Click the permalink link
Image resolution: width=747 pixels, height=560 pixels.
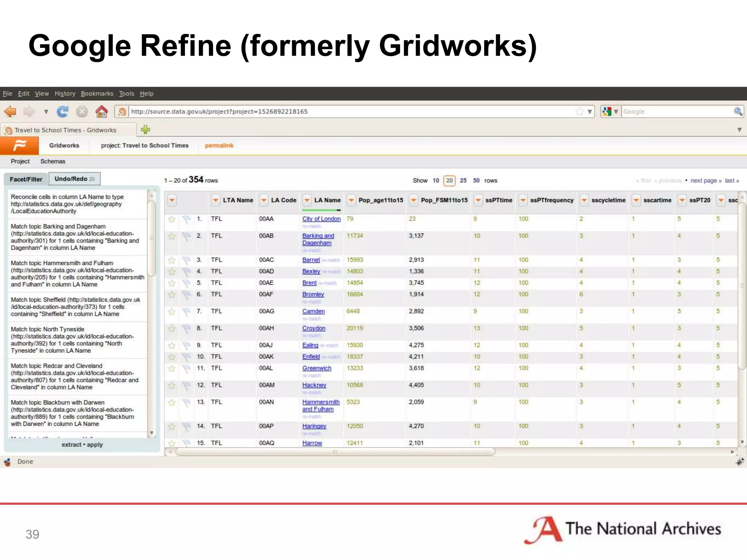(x=219, y=145)
